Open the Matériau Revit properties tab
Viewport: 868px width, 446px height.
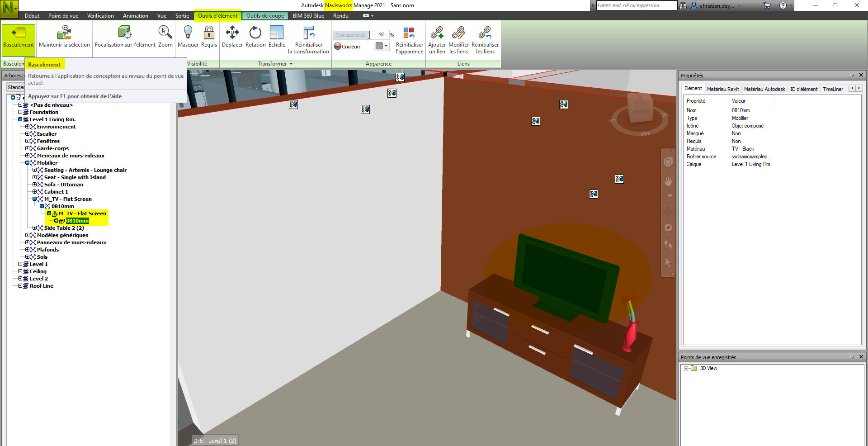[x=722, y=89]
